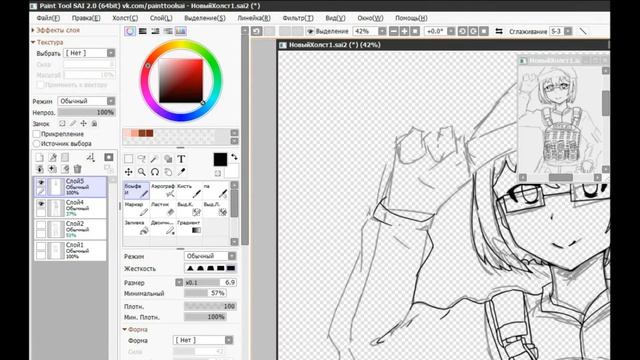
Task: Open the Фильтр menu
Action: pos(298,18)
